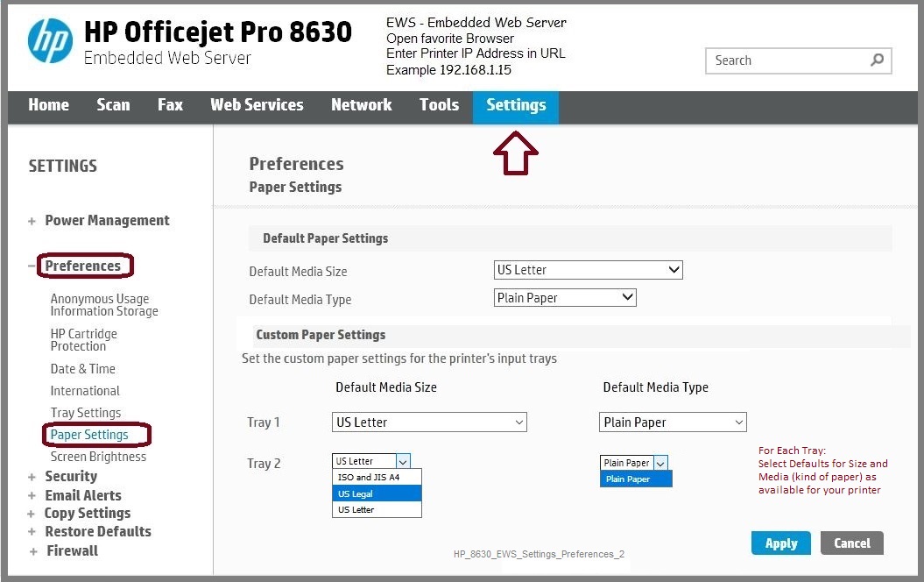The width and height of the screenshot is (924, 582).
Task: Open the Home tab
Action: 48,105
